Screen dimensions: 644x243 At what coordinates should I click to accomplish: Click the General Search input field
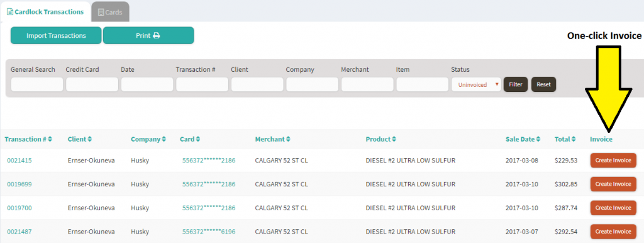pyautogui.click(x=37, y=84)
